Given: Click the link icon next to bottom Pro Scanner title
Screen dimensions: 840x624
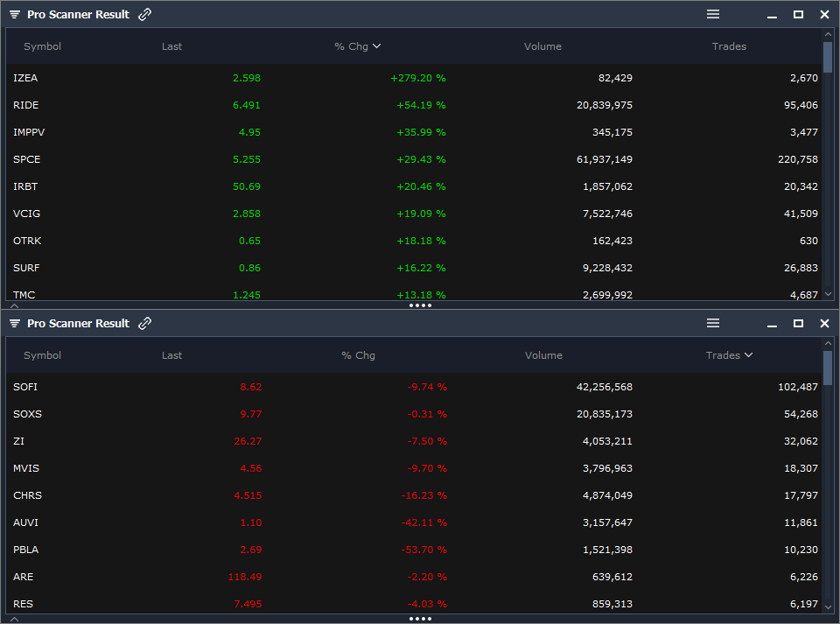Looking at the screenshot, I should pyautogui.click(x=144, y=323).
